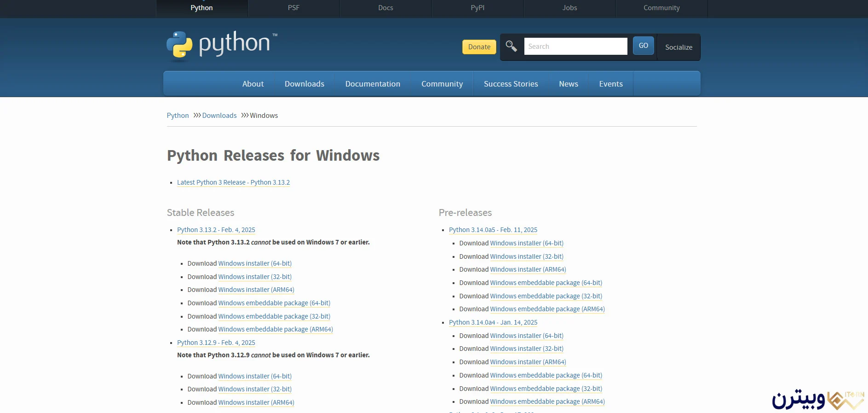Click the Python logo image
868x413 pixels.
tap(222, 46)
